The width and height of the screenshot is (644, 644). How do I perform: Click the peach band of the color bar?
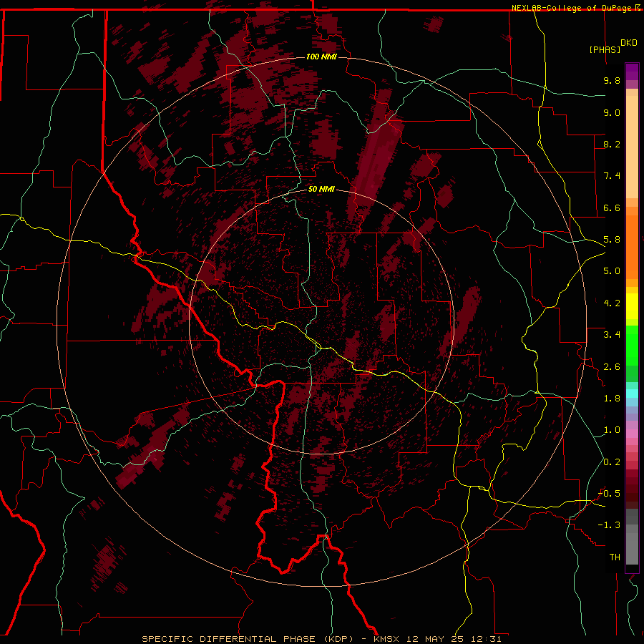[x=632, y=147]
